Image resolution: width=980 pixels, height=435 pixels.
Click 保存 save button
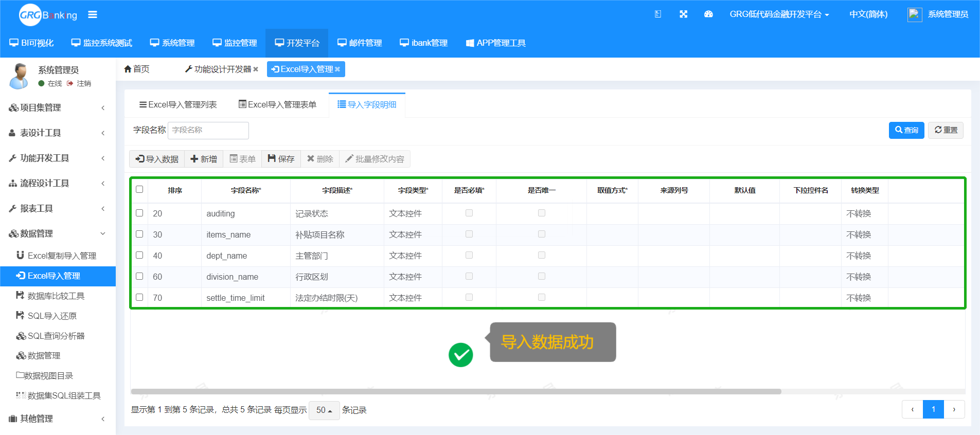tap(281, 159)
